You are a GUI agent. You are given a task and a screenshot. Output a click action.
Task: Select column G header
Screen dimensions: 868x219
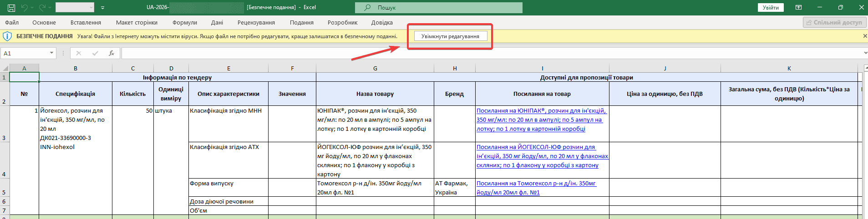pyautogui.click(x=375, y=68)
